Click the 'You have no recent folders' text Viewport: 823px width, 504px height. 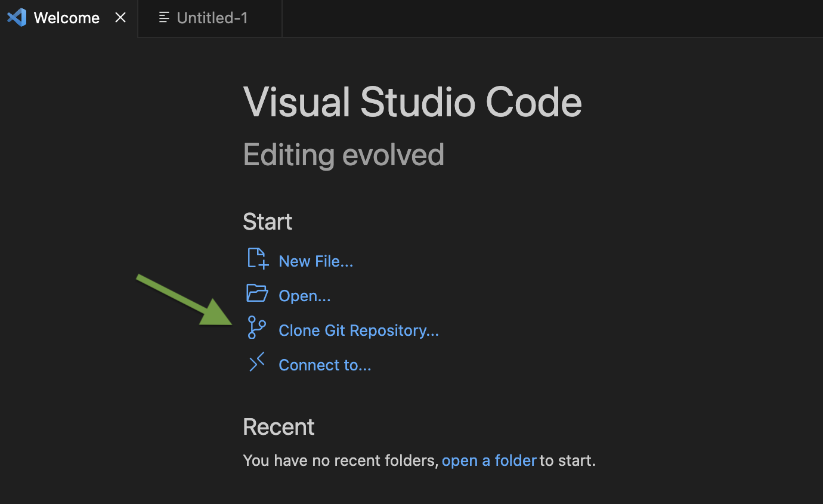tap(340, 460)
